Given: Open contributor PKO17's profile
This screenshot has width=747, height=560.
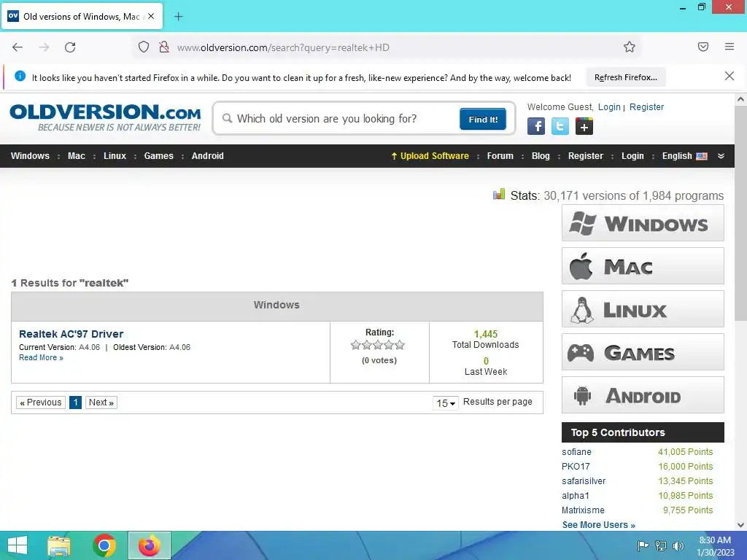Looking at the screenshot, I should coord(576,467).
